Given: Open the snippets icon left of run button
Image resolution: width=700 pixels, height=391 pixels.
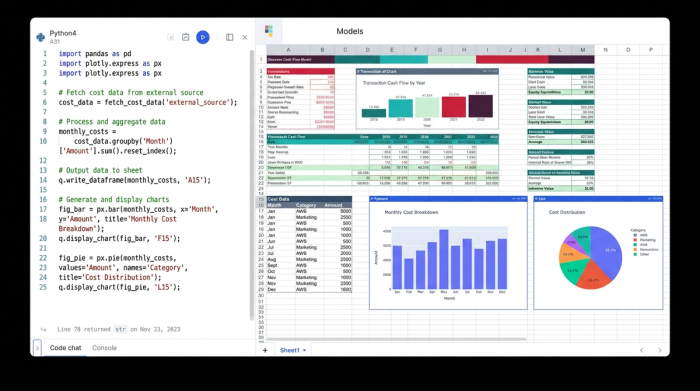Looking at the screenshot, I should [x=186, y=37].
